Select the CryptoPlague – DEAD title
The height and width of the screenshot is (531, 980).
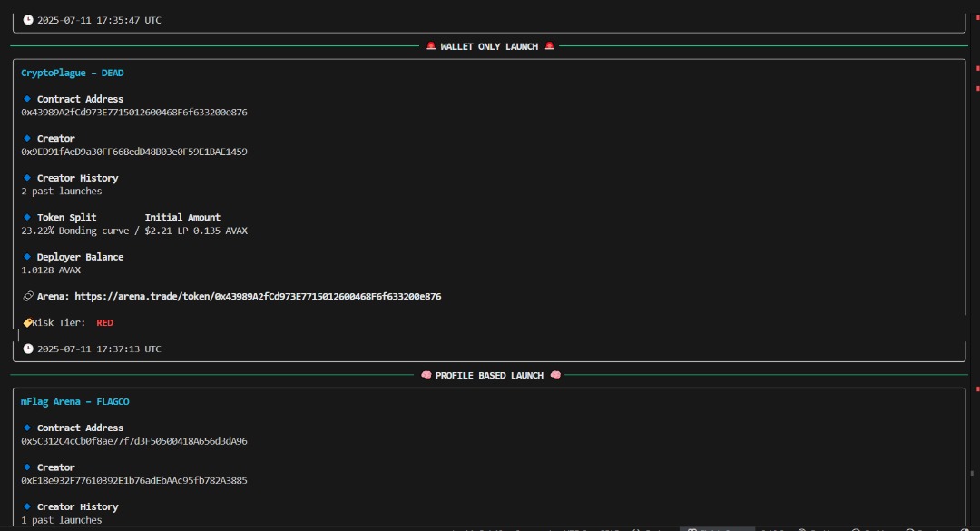click(x=73, y=73)
